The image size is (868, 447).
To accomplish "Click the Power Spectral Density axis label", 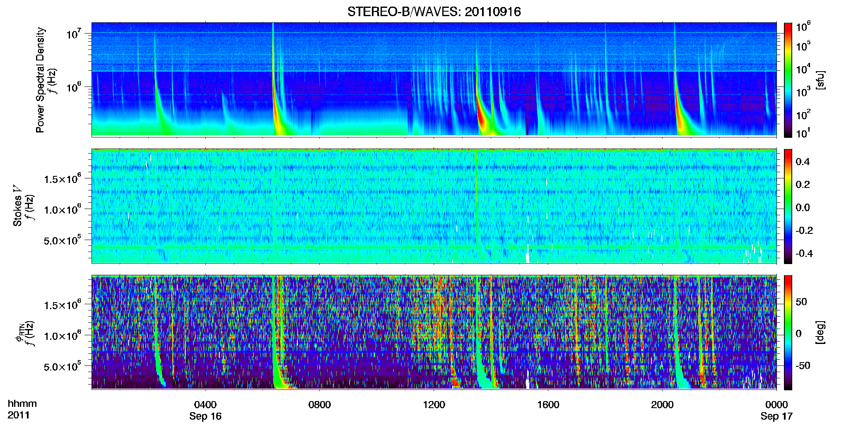I will pos(40,80).
